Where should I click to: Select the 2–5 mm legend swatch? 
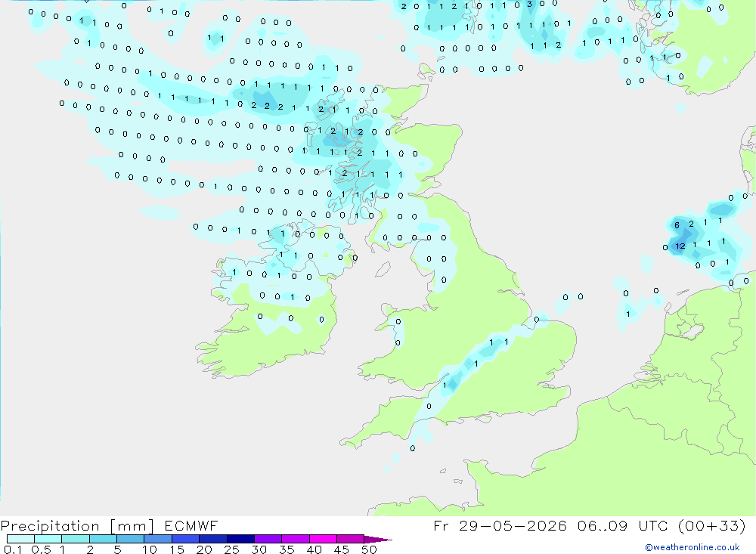coord(103,539)
